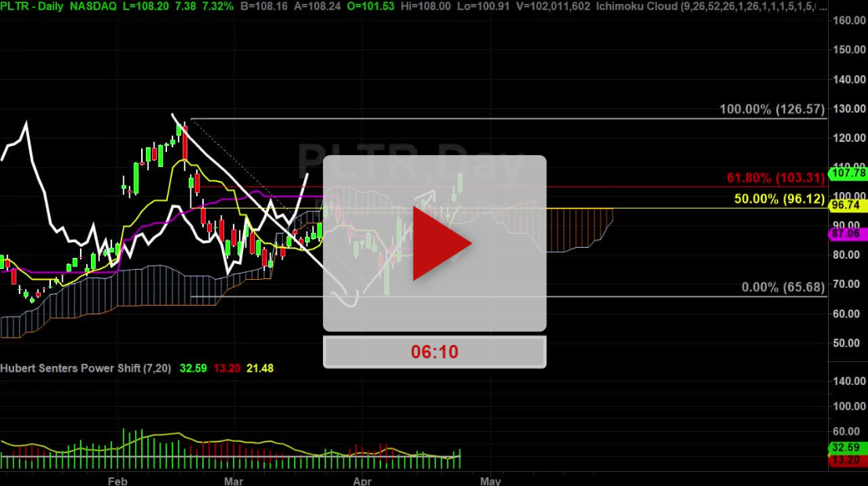
Task: Select the 0.00% (65.68) Fibonacci label
Action: tap(783, 287)
